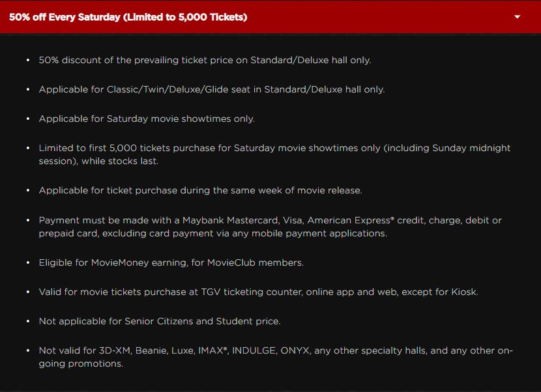Viewport: 541px width, 392px height.
Task: Click the 'Limited to first 5,000 tickets' paragraph
Action: 274,154
